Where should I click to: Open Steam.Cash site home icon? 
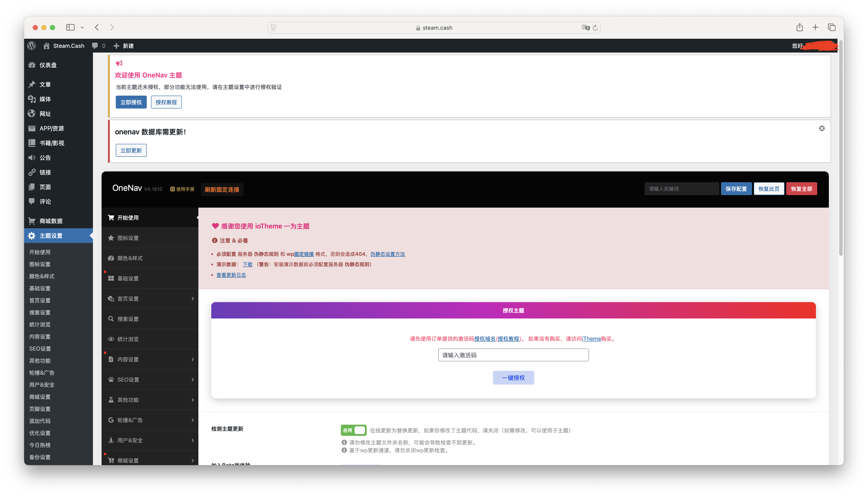pyautogui.click(x=46, y=46)
